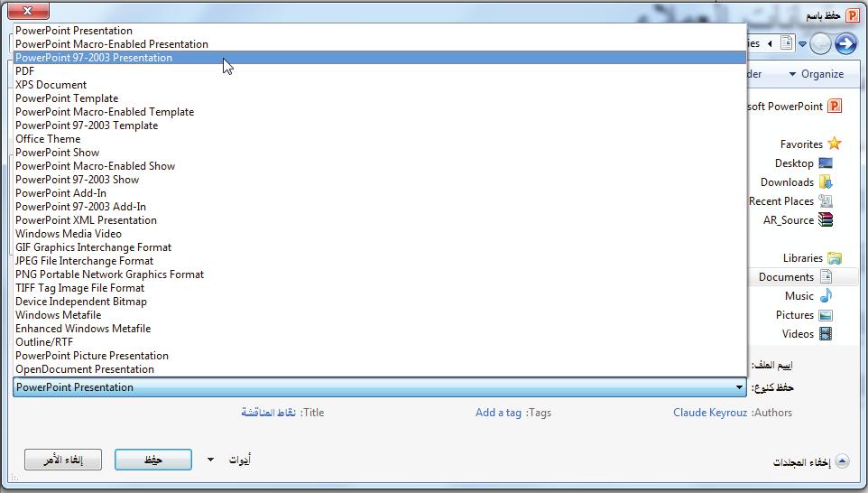
Task: Click the Downloads folder icon
Action: pyautogui.click(x=826, y=182)
